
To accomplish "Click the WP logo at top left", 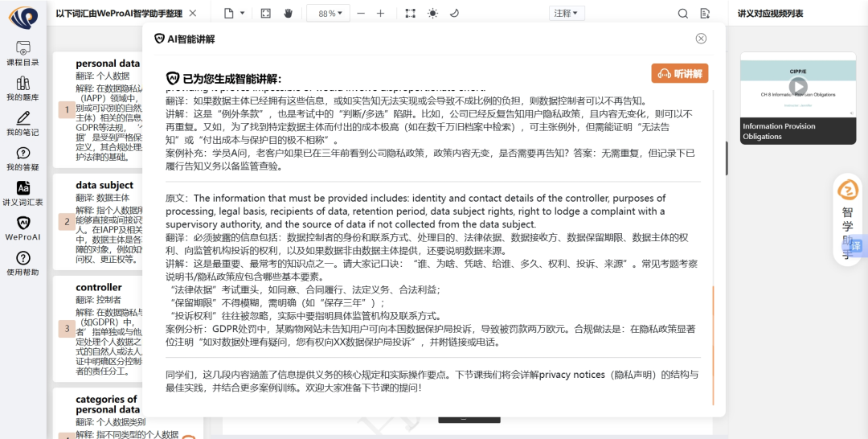I will [x=23, y=17].
